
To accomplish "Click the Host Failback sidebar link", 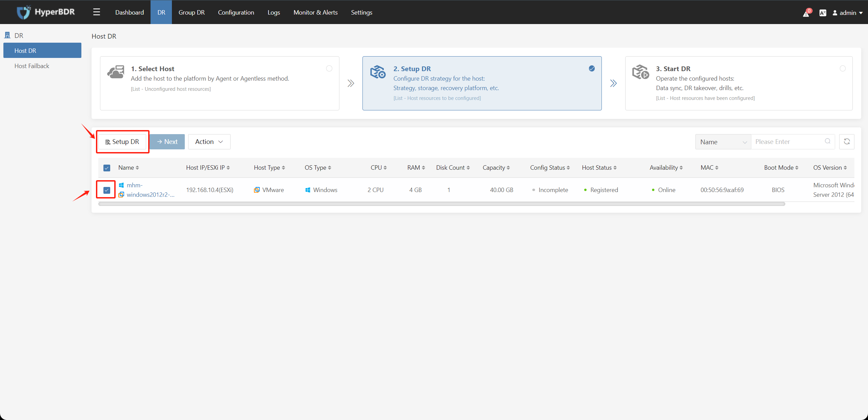I will click(x=32, y=66).
